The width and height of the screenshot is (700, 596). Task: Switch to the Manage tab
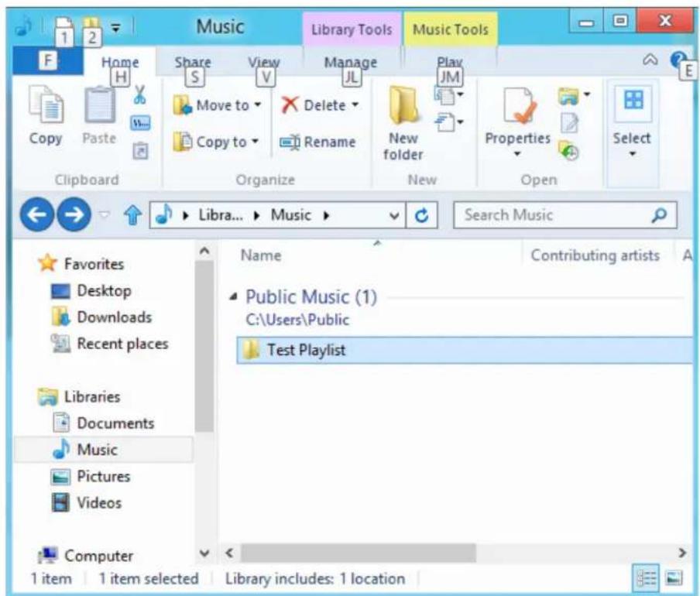[351, 62]
